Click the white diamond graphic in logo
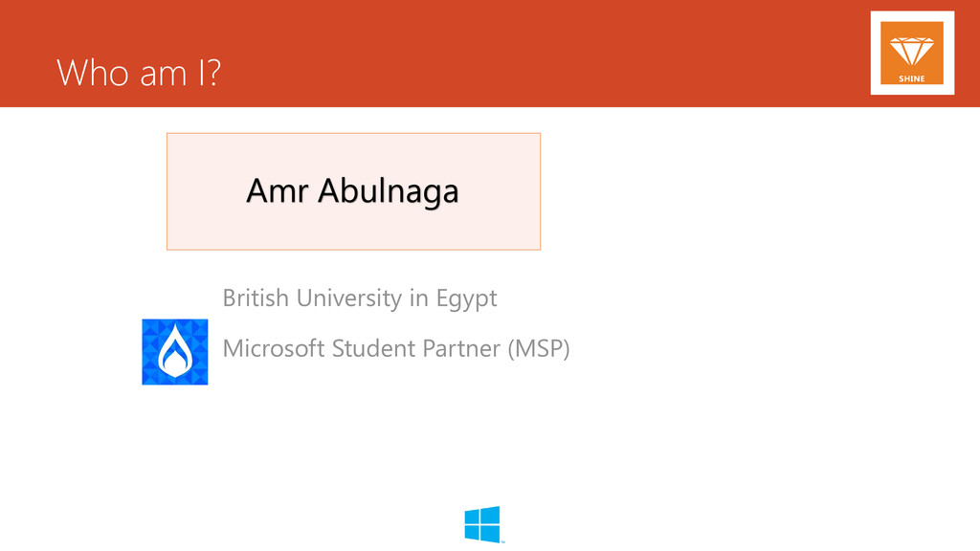 pos(912,52)
